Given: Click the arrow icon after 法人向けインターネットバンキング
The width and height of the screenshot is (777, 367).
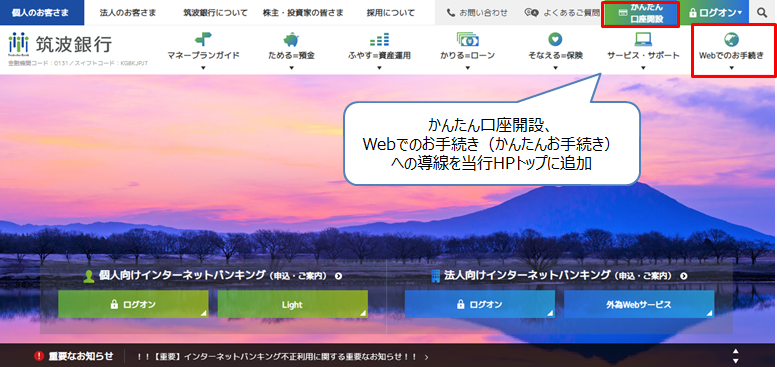Looking at the screenshot, I should click(684, 276).
